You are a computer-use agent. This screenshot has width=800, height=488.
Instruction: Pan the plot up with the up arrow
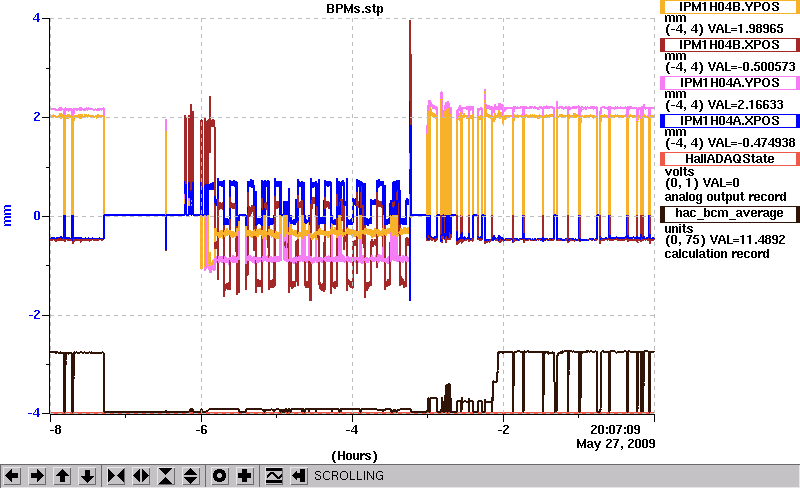pyautogui.click(x=62, y=476)
